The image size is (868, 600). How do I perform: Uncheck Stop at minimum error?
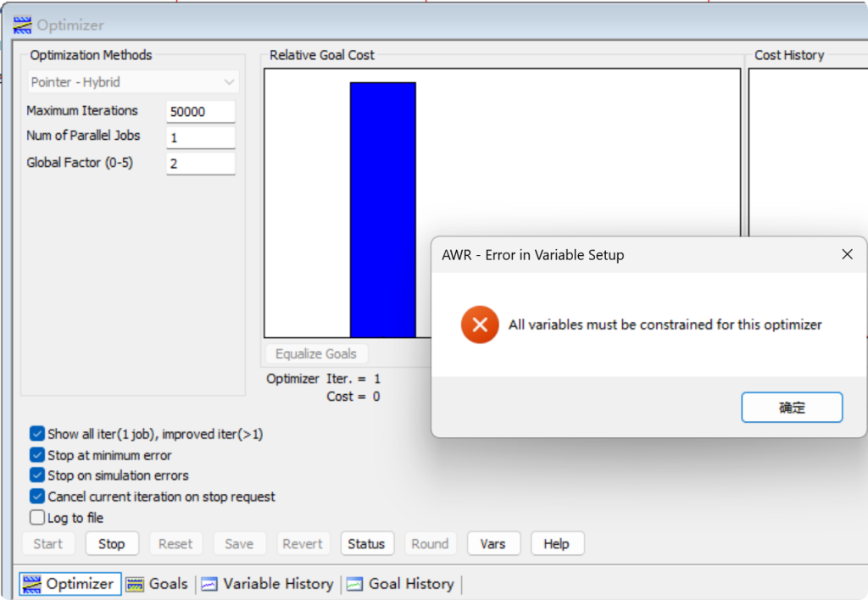click(37, 455)
